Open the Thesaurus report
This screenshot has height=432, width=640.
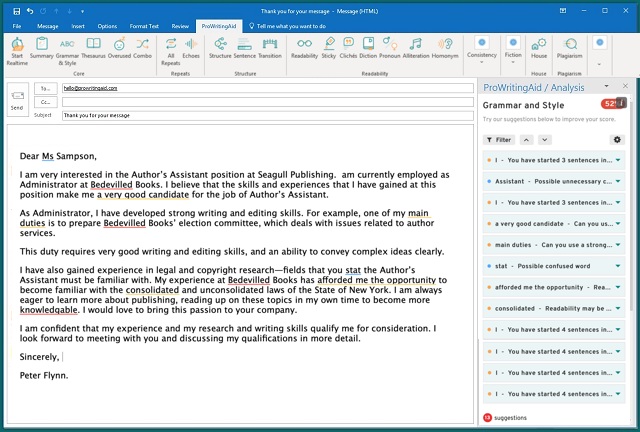click(x=93, y=48)
